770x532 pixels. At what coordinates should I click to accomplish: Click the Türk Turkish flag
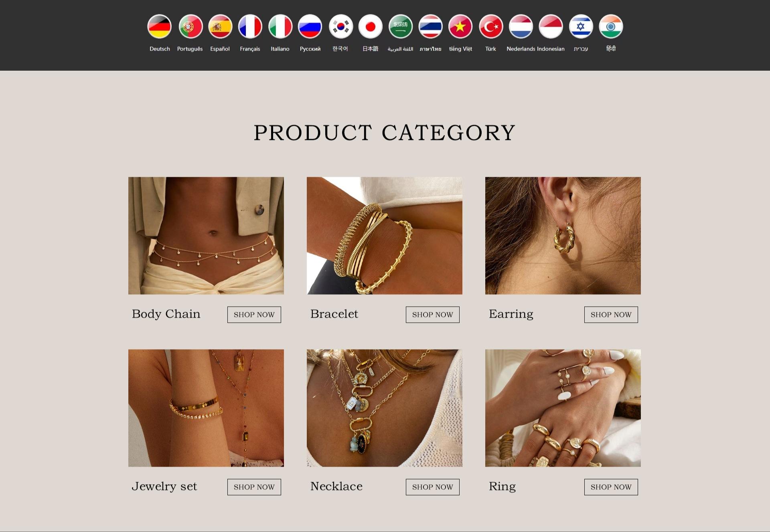(491, 26)
